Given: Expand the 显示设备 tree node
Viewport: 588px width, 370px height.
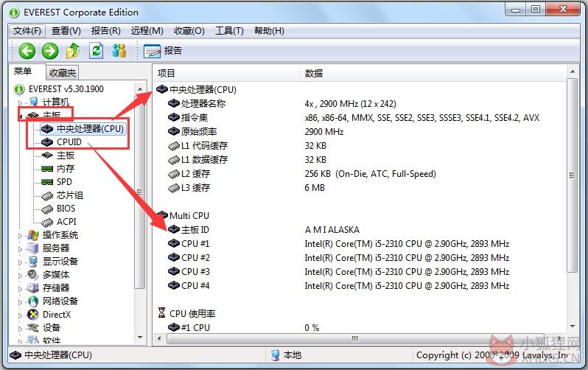Looking at the screenshot, I should [20, 262].
